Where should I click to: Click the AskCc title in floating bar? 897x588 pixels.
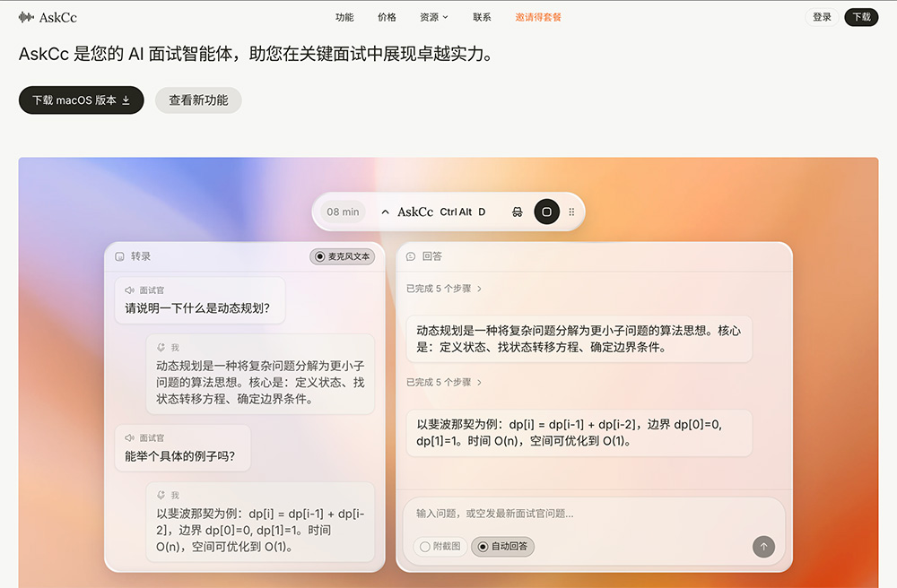click(x=415, y=212)
